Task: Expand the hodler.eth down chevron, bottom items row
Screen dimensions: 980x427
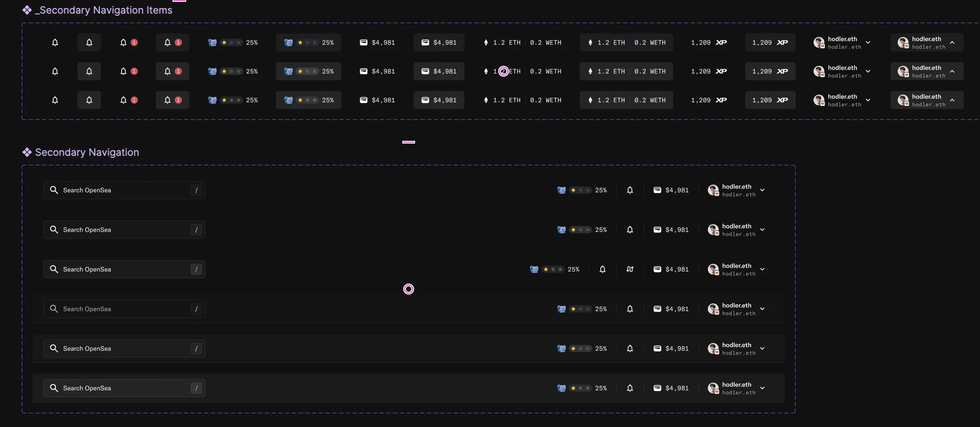Action: (x=868, y=100)
